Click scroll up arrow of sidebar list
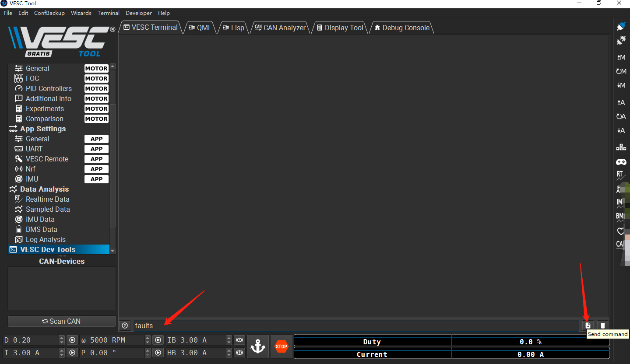Viewport: 630px width, 364px height. 113,66
